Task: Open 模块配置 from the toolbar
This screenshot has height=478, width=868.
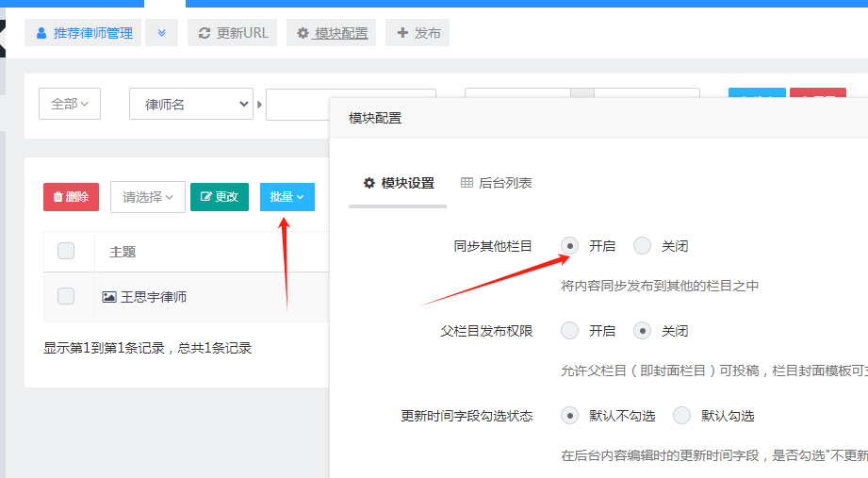Action: click(331, 33)
